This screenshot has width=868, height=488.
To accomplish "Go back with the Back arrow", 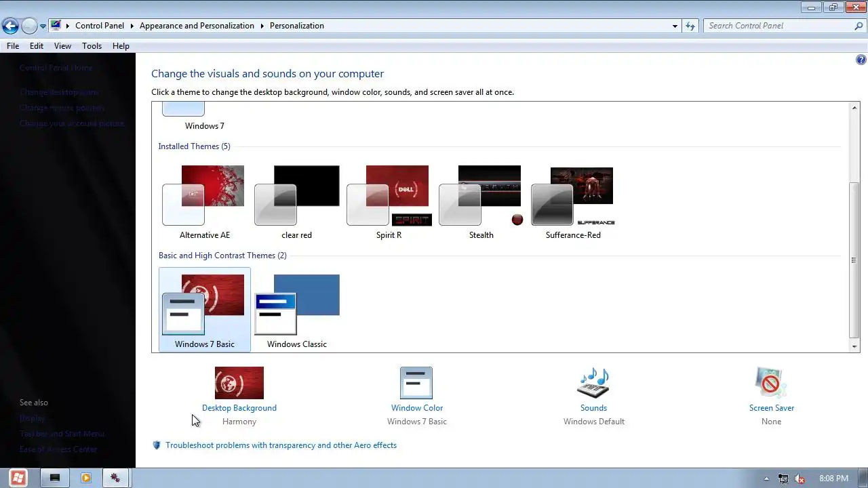I will coord(10,26).
